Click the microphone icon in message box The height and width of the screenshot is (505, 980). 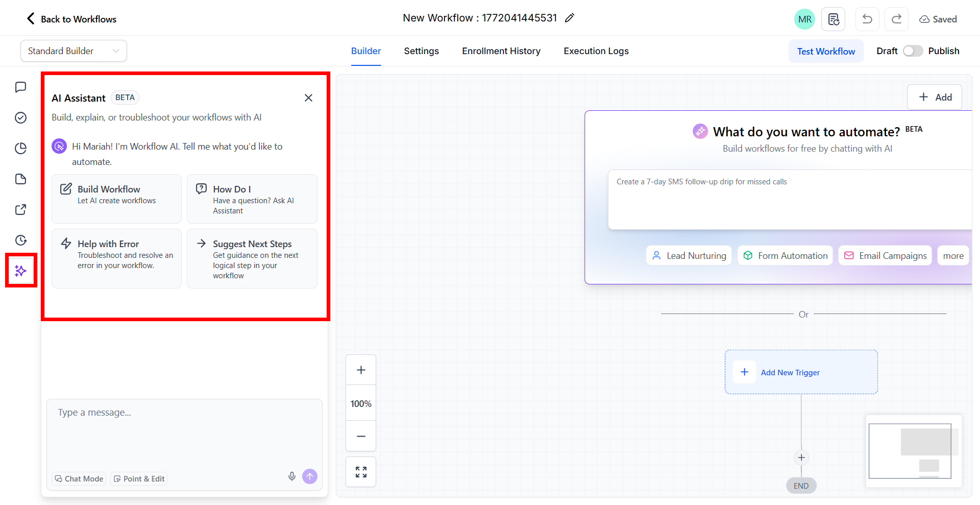click(x=292, y=476)
